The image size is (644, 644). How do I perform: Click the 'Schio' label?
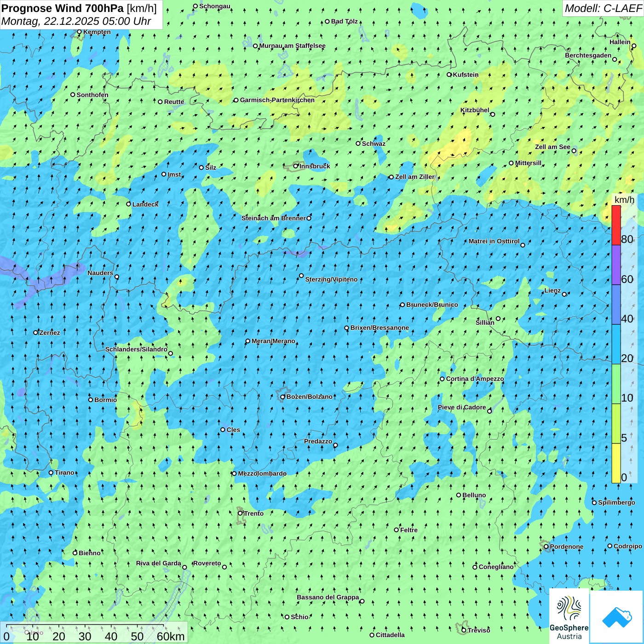pos(299,617)
